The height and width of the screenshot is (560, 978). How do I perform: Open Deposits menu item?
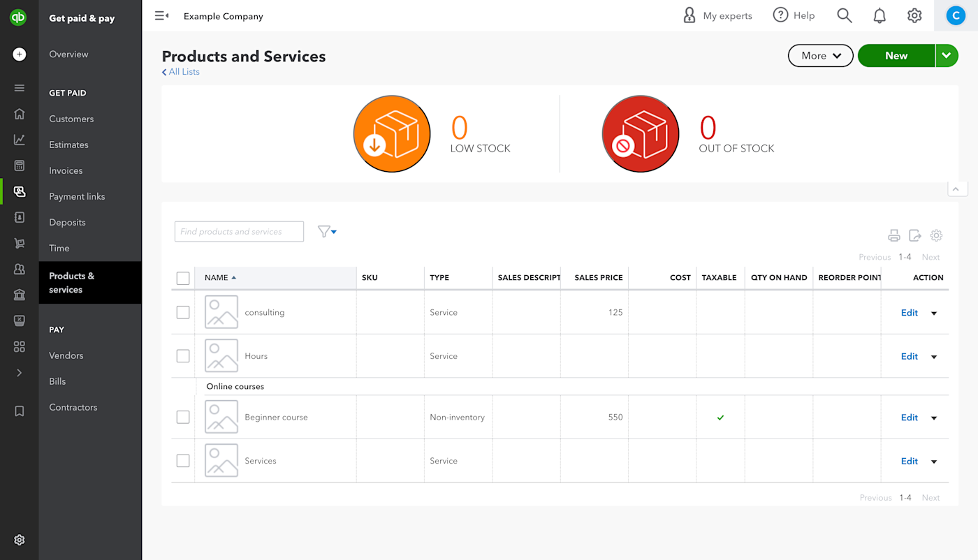coord(67,222)
